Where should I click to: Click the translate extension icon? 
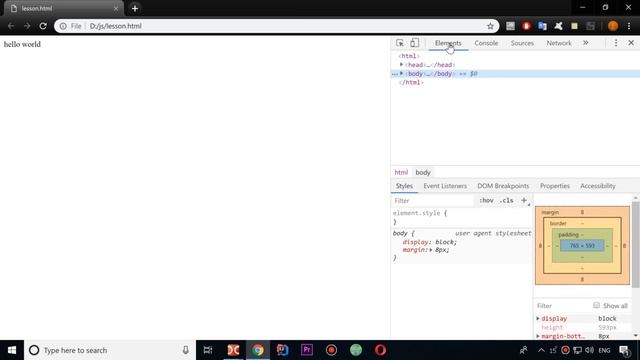542,26
